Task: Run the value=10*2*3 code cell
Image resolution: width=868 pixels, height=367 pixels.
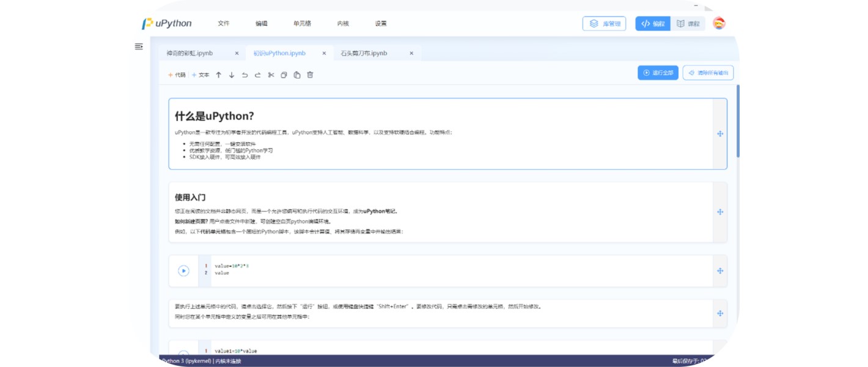Action: (x=183, y=271)
